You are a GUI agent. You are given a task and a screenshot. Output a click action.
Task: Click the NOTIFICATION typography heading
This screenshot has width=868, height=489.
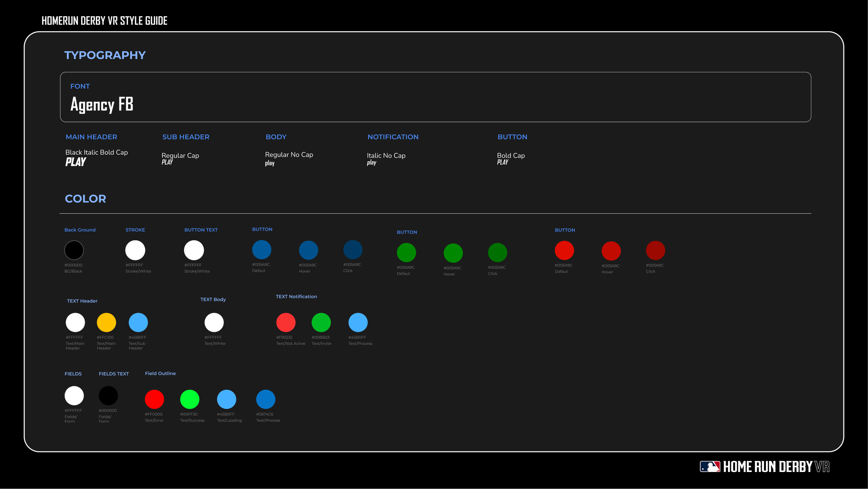coord(393,137)
